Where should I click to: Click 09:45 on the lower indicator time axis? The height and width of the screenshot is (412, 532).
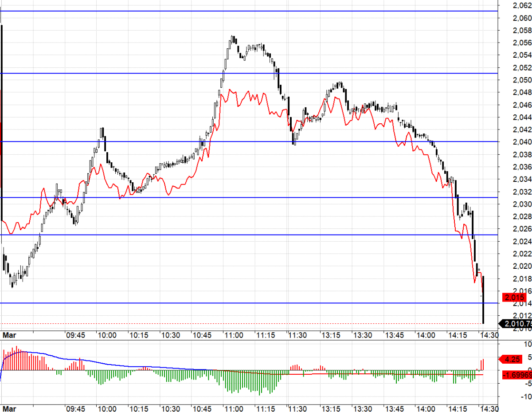point(75,408)
